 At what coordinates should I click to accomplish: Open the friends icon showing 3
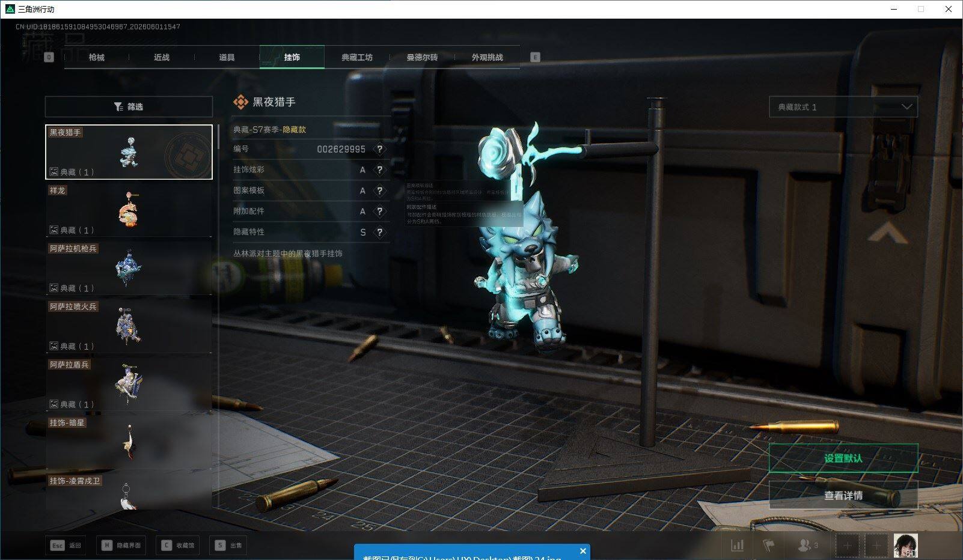click(807, 546)
